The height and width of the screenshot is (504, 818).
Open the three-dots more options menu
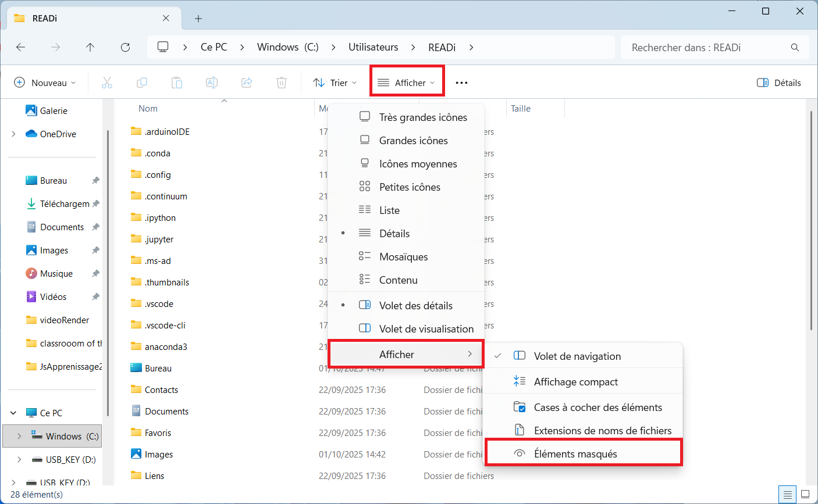(461, 83)
